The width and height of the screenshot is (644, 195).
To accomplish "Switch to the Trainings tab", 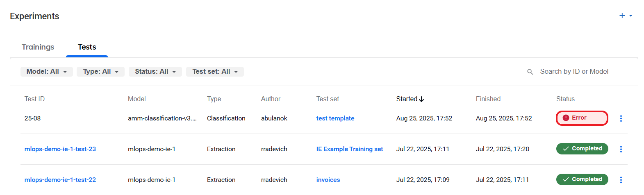I will pos(38,47).
